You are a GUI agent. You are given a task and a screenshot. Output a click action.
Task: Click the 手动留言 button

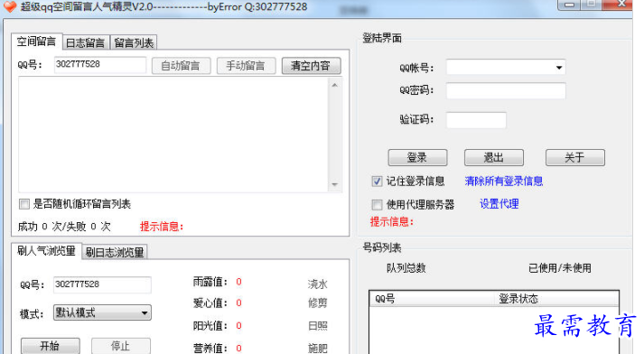tap(246, 66)
